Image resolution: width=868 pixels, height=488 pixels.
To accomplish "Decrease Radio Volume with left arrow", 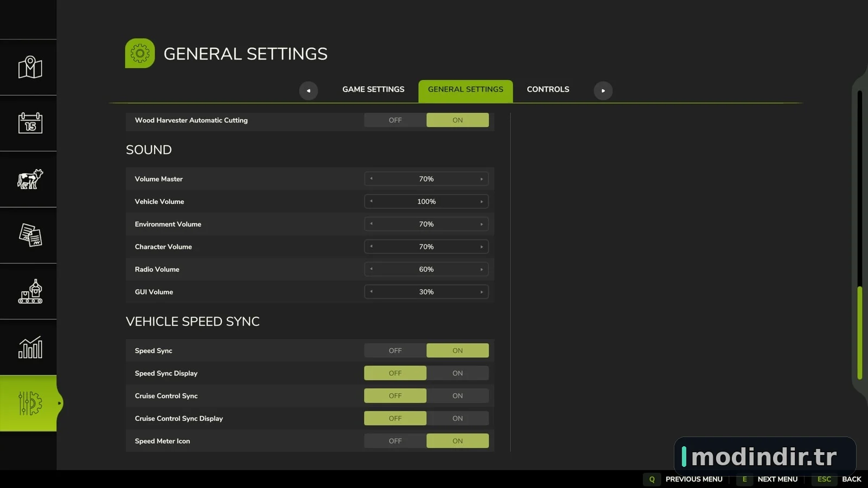I will (371, 269).
